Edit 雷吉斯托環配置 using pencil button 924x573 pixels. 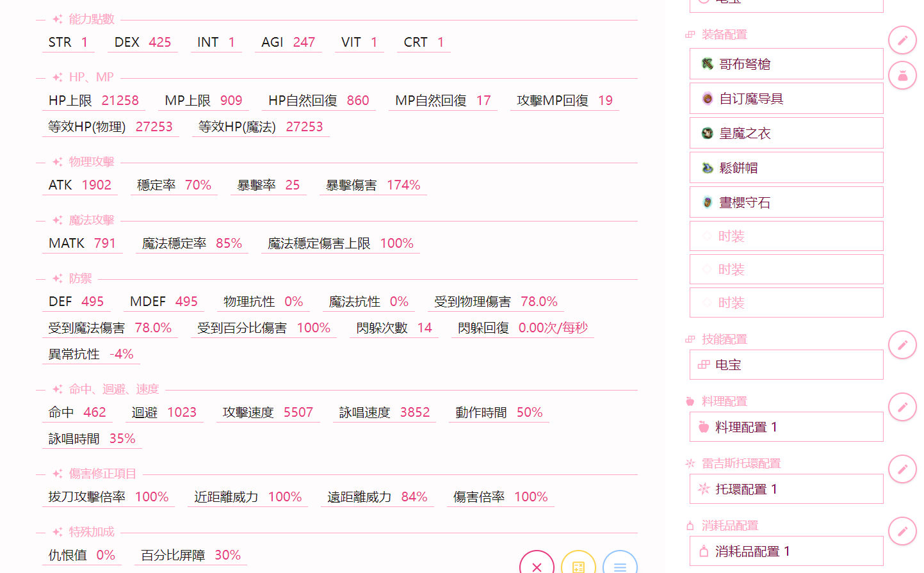pos(902,469)
